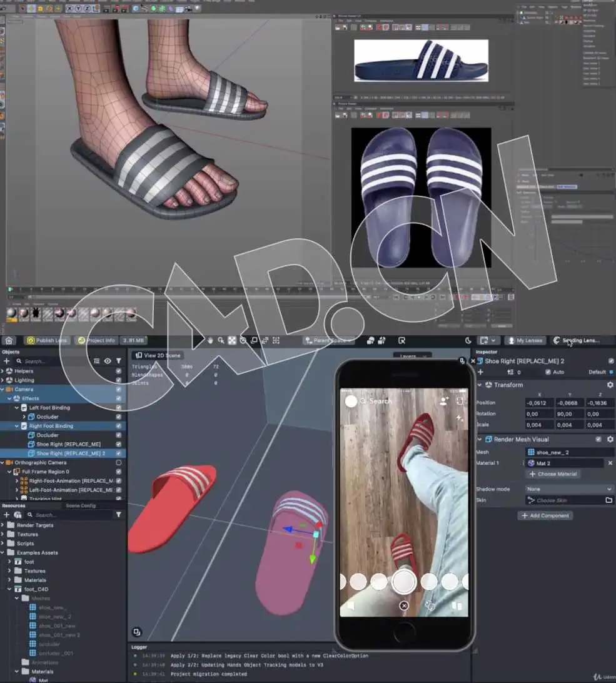This screenshot has height=683, width=616.
Task: Toggle the Helpers visibility checkbox
Action: tap(118, 371)
